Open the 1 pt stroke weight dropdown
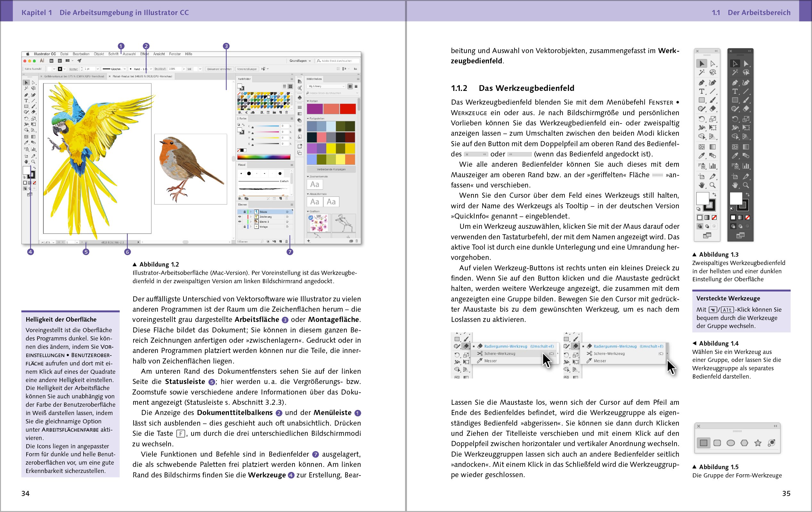Screen dimensions: 812x512 tap(97, 69)
